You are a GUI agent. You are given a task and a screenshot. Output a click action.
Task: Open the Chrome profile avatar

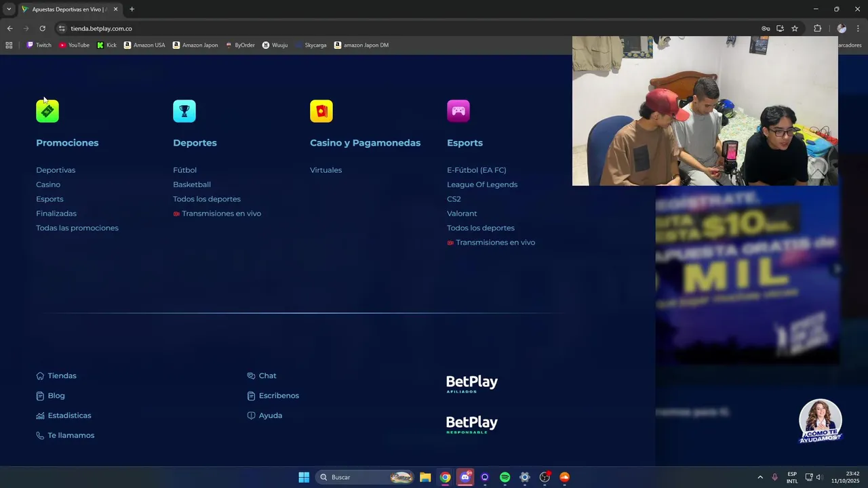click(x=842, y=28)
